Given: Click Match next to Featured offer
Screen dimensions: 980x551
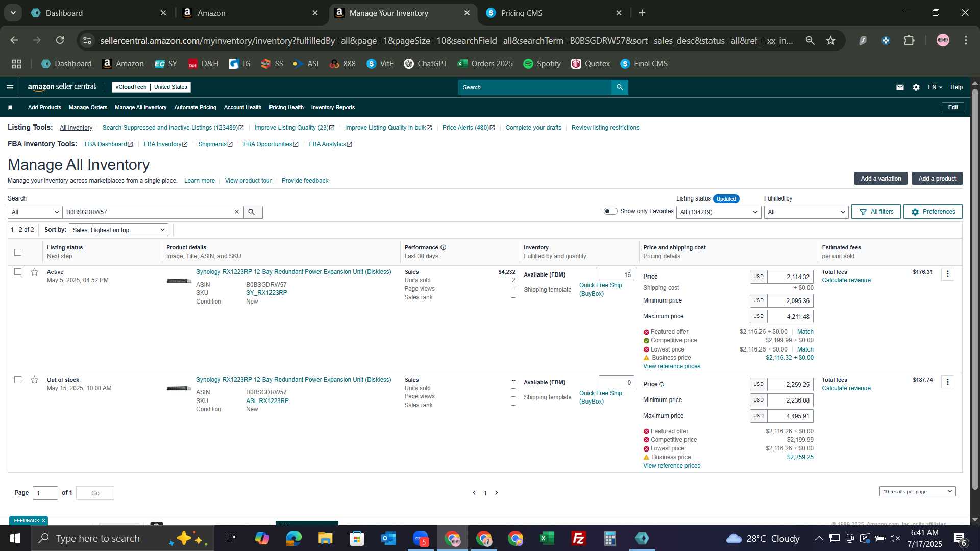Looking at the screenshot, I should coord(805,332).
